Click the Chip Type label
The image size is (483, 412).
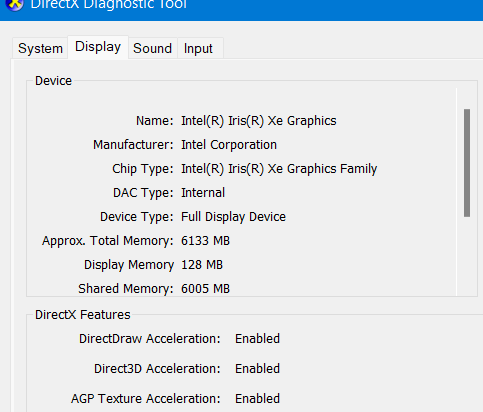(143, 169)
